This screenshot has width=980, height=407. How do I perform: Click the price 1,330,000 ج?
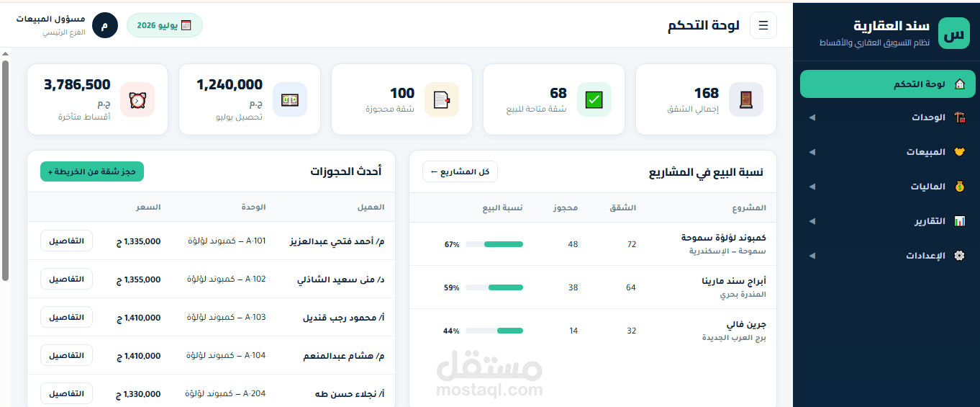tap(138, 394)
